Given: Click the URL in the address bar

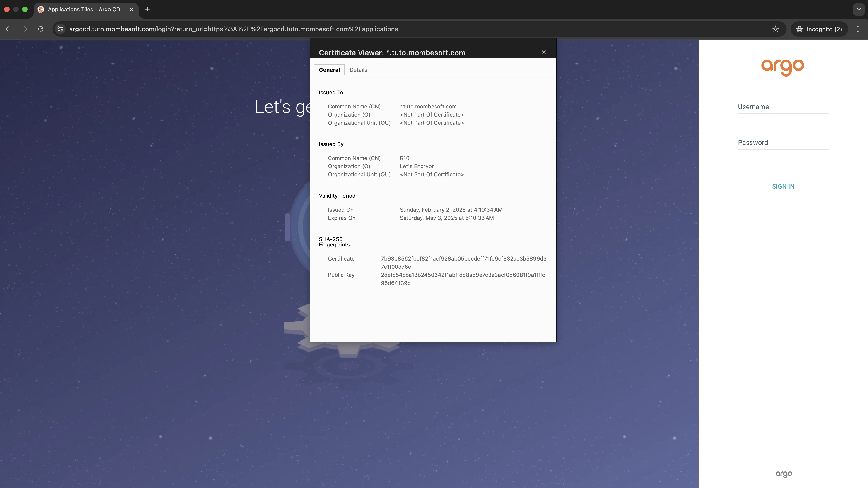Looking at the screenshot, I should 233,29.
